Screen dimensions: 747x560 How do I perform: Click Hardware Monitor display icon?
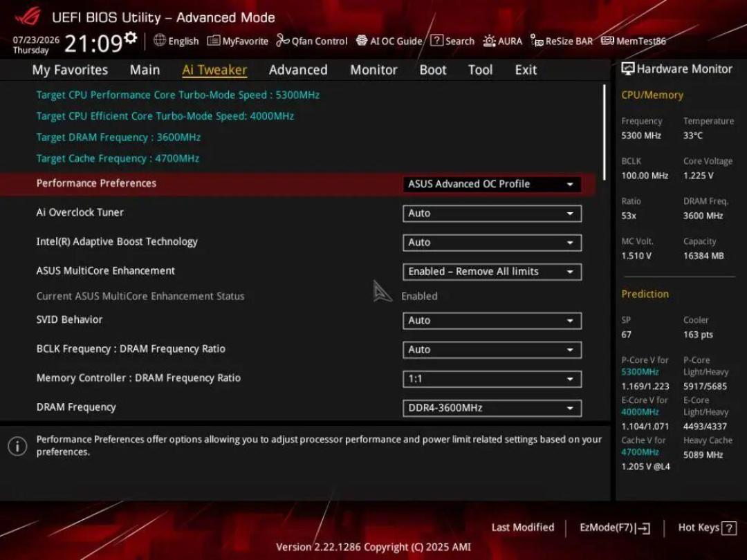628,69
